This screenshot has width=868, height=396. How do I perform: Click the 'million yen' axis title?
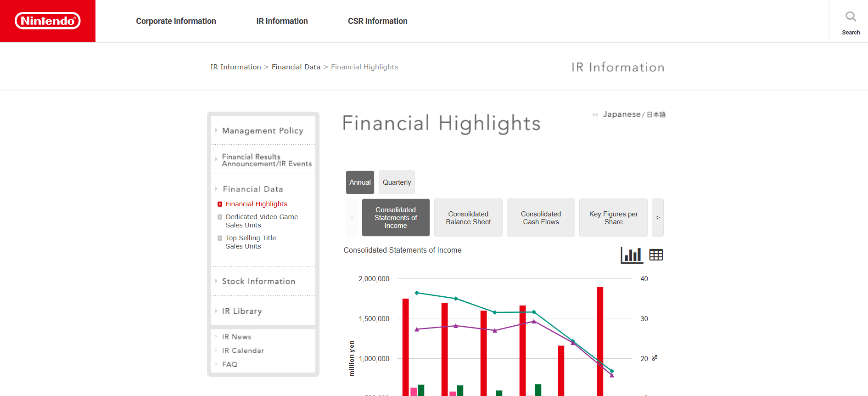coord(352,358)
